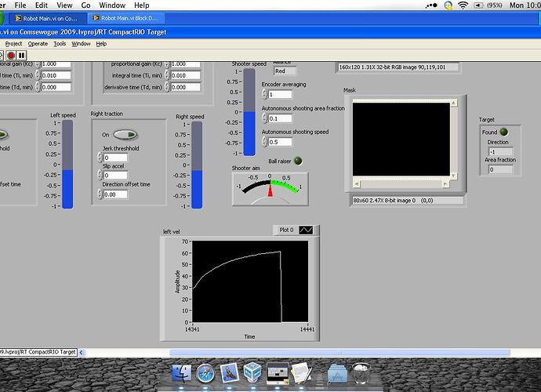Toggle the Right traction On switch
This screenshot has width=541, height=392.
coord(125,135)
